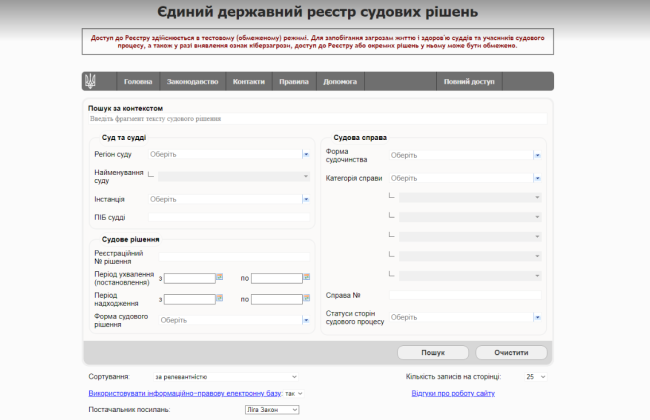Go to the Контакти page
Viewport: 650px width, 420px height.
249,82
